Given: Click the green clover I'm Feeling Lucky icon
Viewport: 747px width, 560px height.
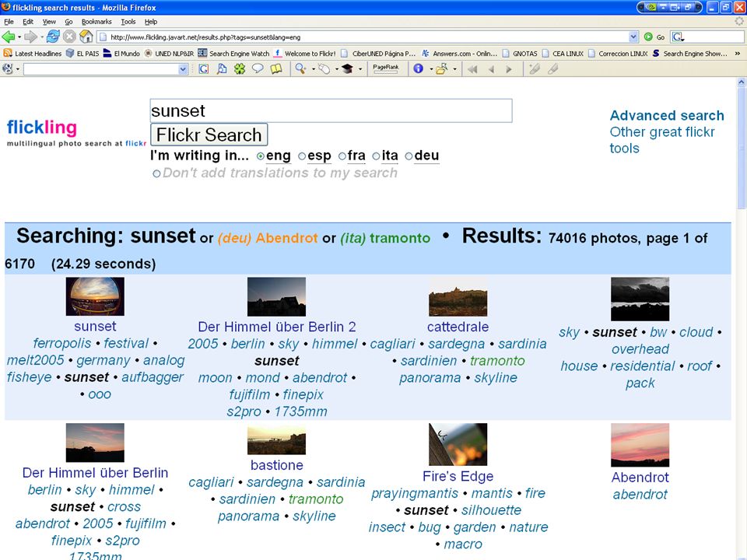Looking at the screenshot, I should 239,69.
